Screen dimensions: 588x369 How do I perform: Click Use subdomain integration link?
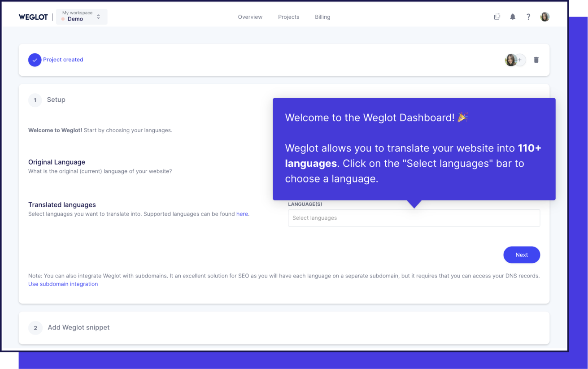coord(63,284)
